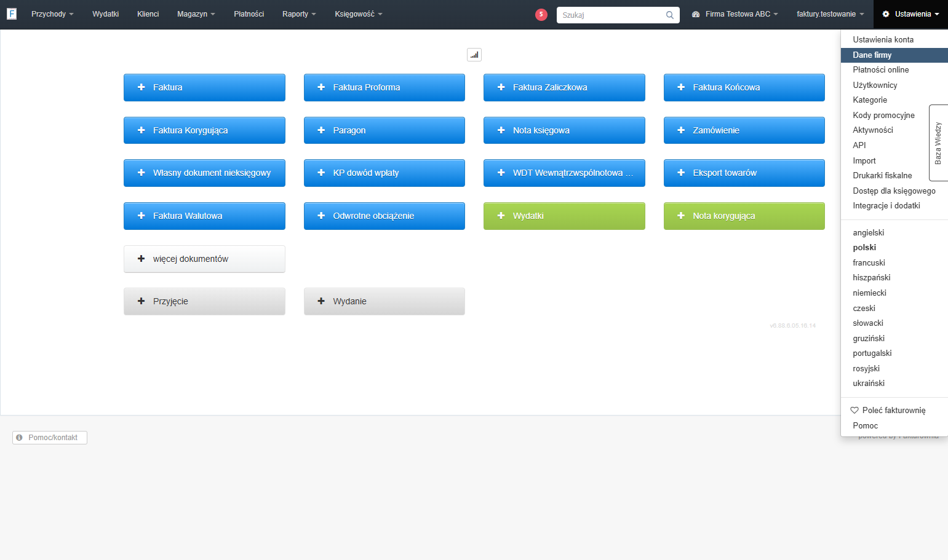Click the plus icon on Przyjęcie button
Viewport: 948px width, 560px height.
coord(141,301)
